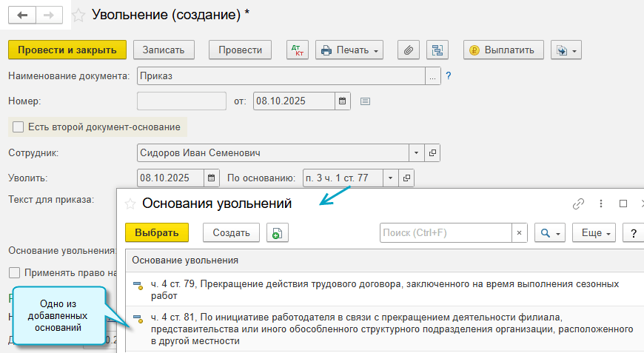The height and width of the screenshot is (353, 644).
Task: Click the paperclip attachments icon
Action: click(409, 50)
